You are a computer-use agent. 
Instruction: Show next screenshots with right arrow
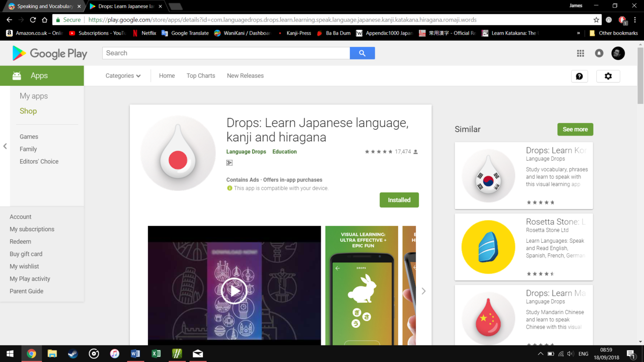point(424,291)
